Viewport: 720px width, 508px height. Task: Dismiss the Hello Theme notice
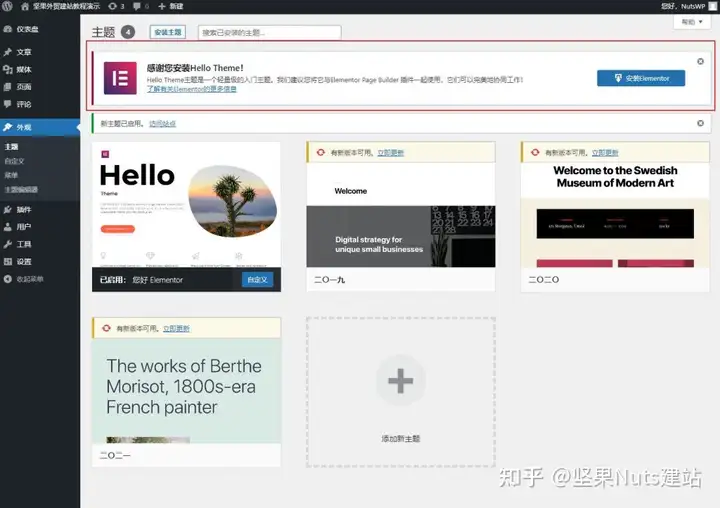point(700,62)
